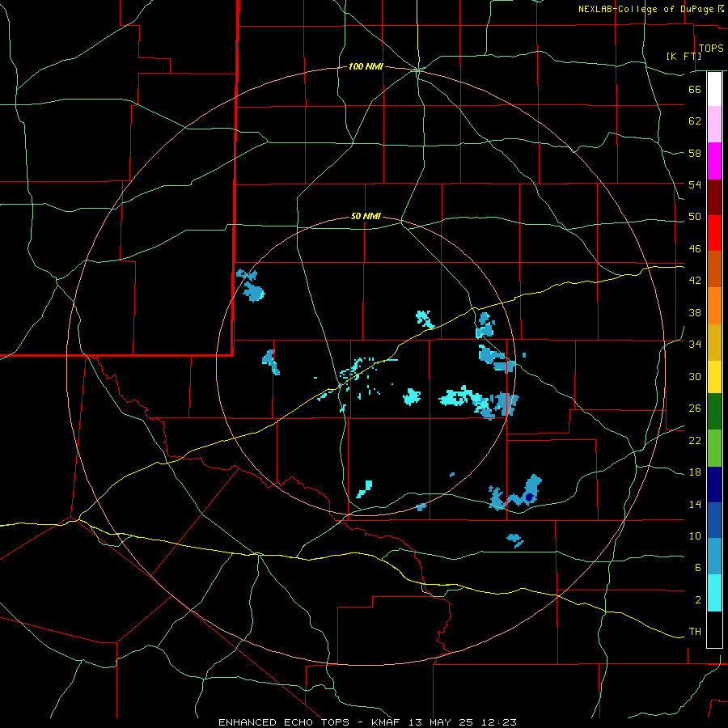Select the gold legend swatch
Image resolution: width=728 pixels, height=728 pixels.
click(714, 342)
